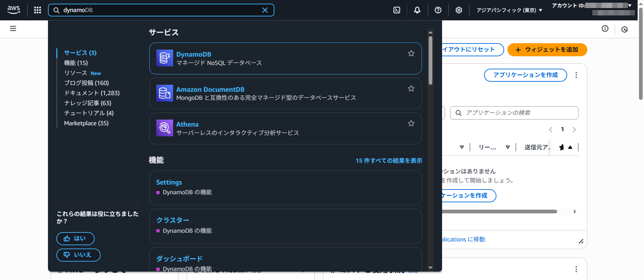Expand the hamburger navigation menu
The height and width of the screenshot is (280, 644).
point(13,29)
